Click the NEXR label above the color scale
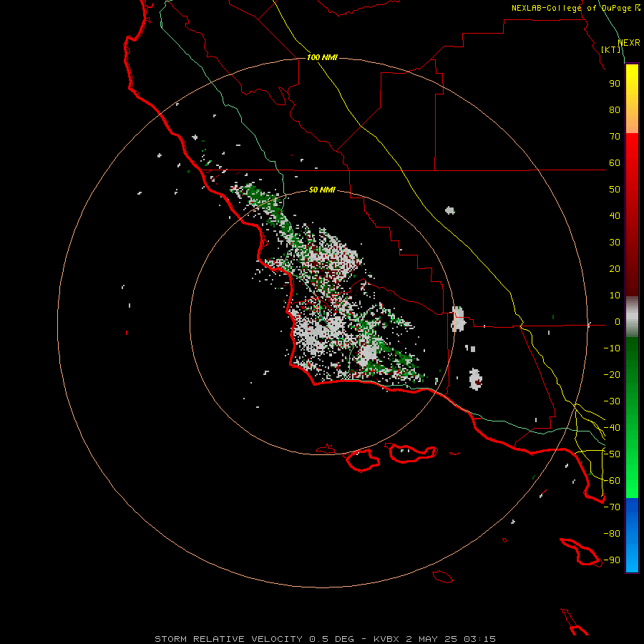Screen dimensions: 644x644 (x=629, y=43)
